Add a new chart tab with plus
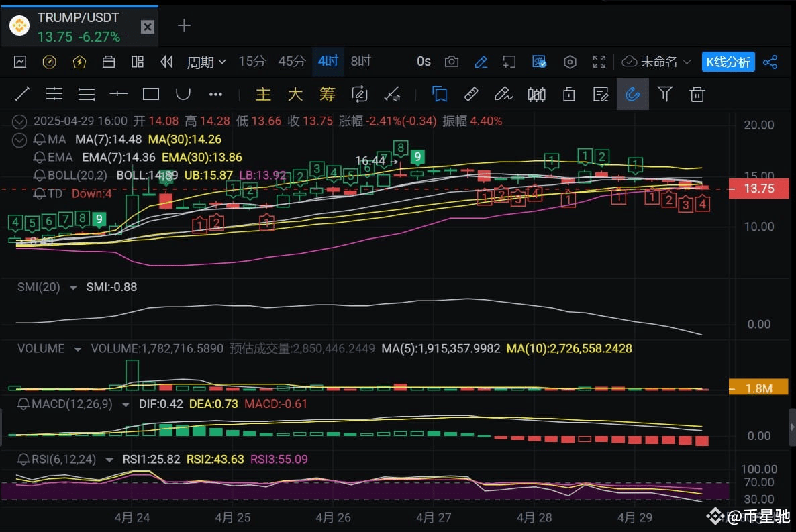 point(185,25)
